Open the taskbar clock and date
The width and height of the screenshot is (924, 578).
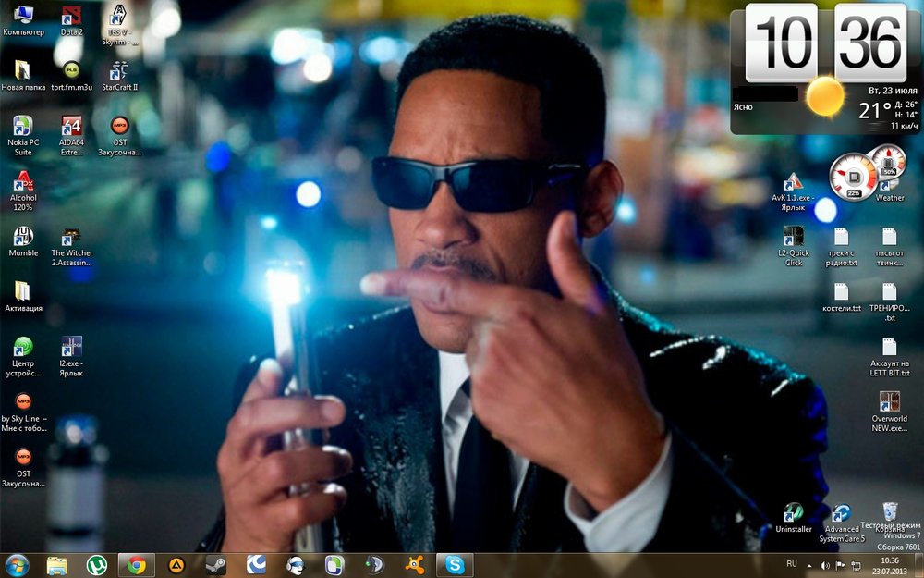[x=890, y=565]
